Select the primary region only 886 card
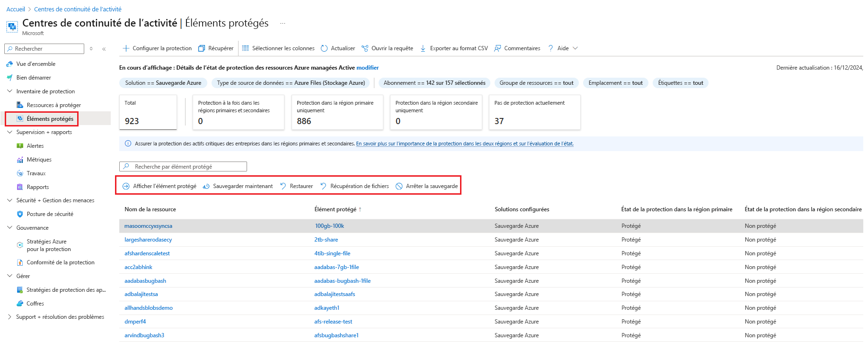The image size is (868, 342). [337, 112]
